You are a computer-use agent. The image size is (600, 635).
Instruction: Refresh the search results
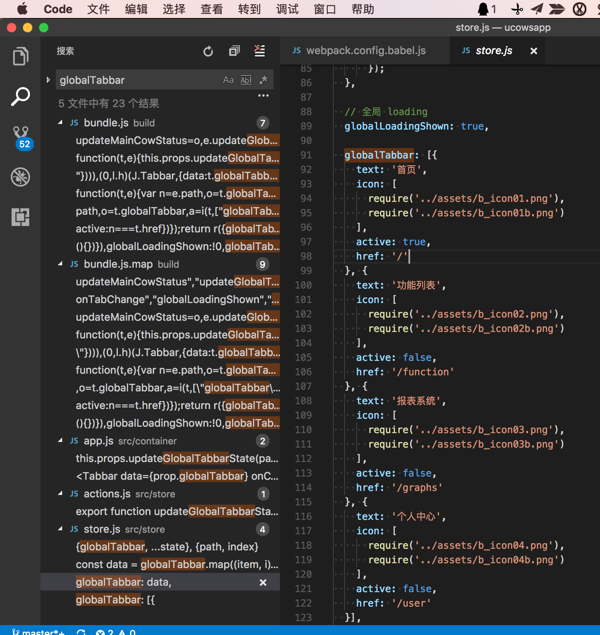coord(208,51)
